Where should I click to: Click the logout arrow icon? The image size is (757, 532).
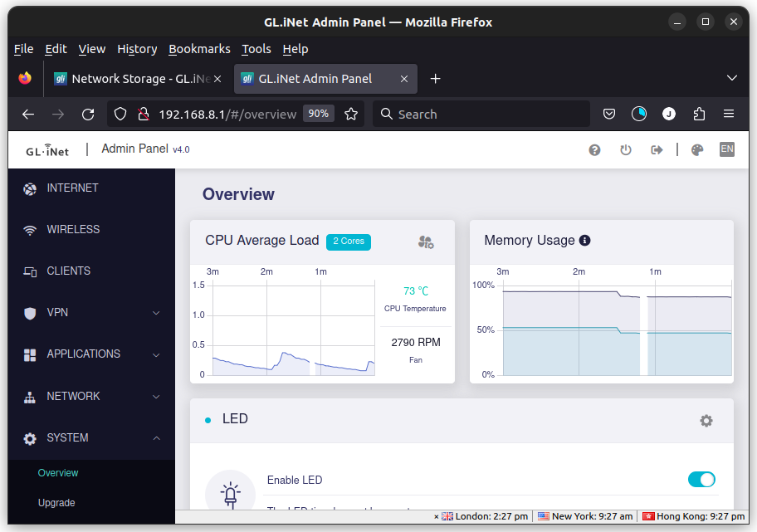point(657,150)
